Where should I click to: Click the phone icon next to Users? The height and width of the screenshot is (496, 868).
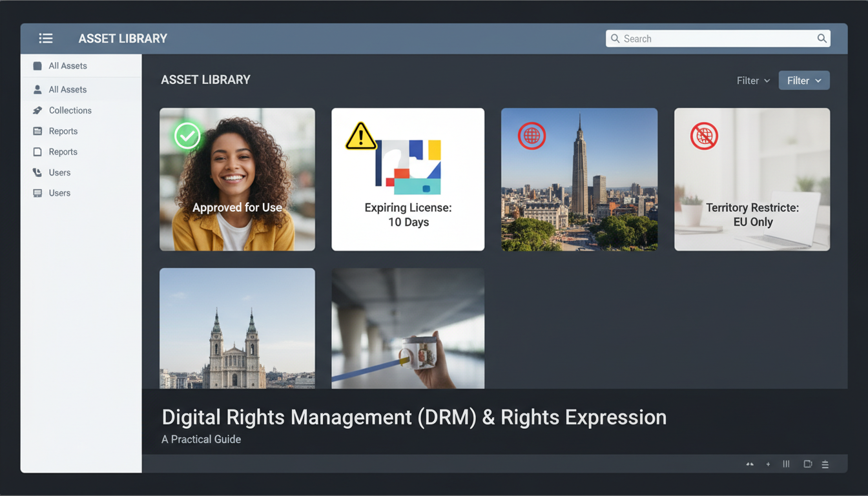coord(38,172)
